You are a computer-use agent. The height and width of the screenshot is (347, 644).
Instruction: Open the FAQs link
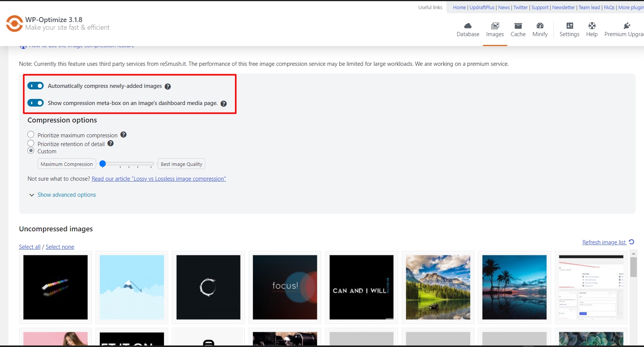coord(609,7)
